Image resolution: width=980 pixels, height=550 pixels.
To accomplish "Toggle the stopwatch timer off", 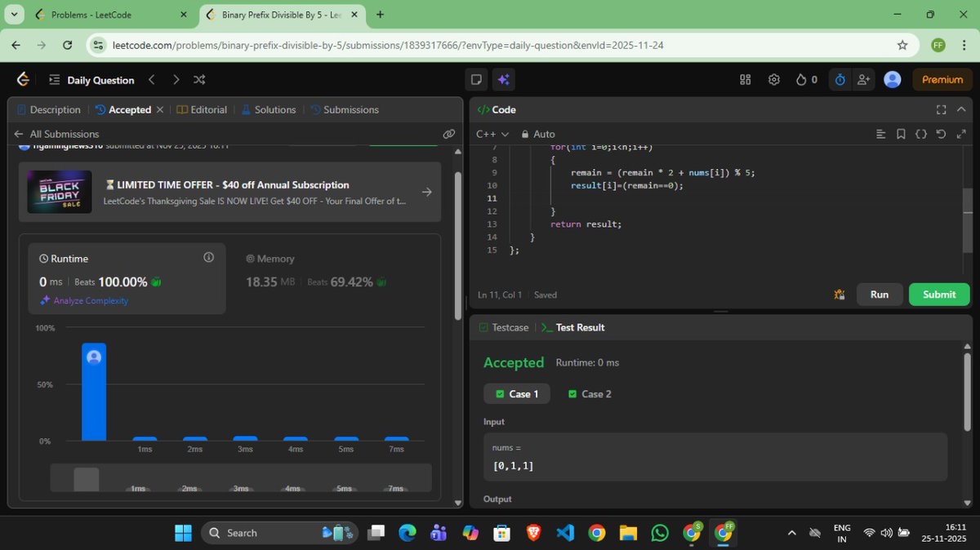I will [839, 79].
